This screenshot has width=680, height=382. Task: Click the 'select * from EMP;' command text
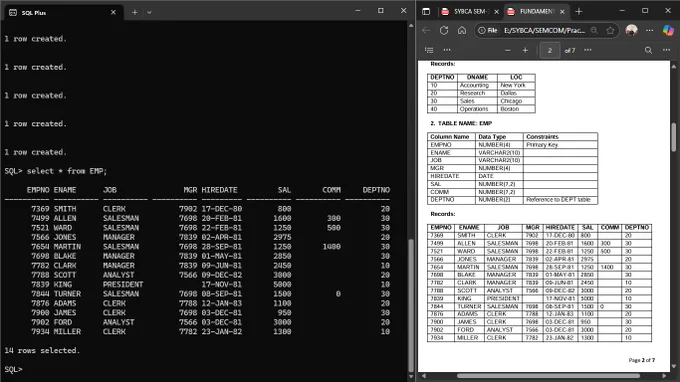click(x=67, y=171)
